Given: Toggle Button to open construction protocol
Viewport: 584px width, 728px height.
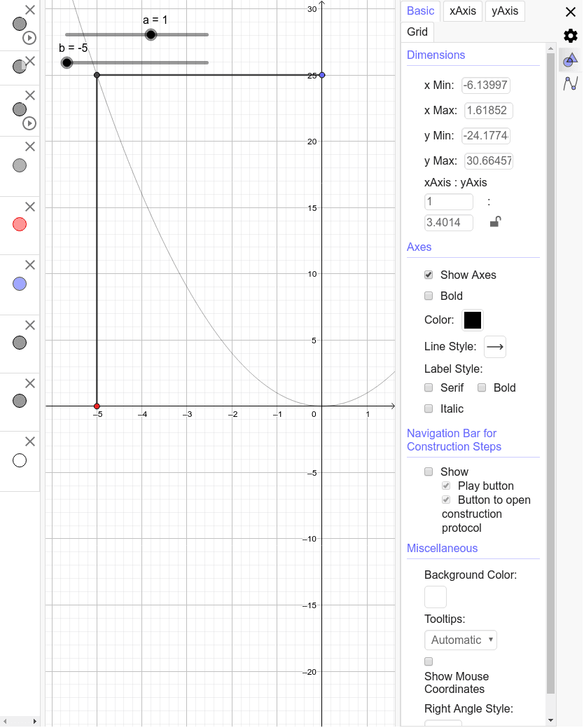Looking at the screenshot, I should point(446,500).
